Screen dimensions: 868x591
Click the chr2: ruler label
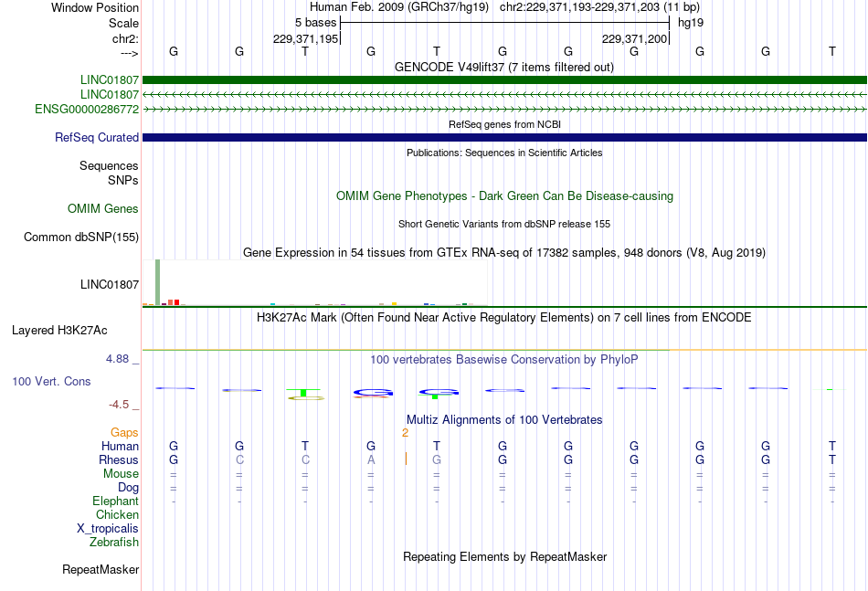(126, 38)
